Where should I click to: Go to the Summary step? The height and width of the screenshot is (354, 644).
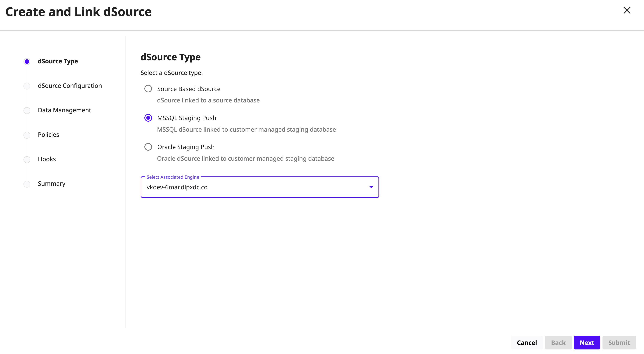click(x=52, y=184)
